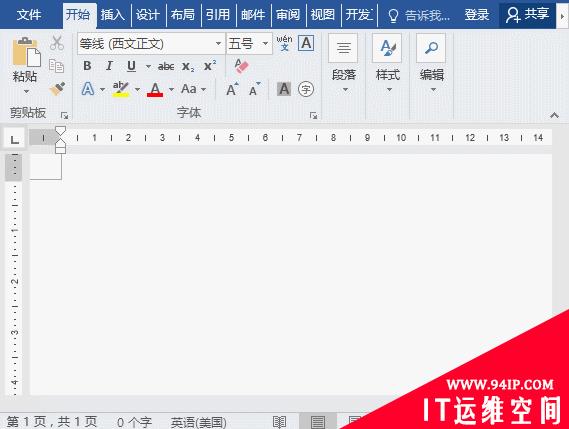569x429 pixels.
Task: Toggle Italic formatting
Action: coord(109,66)
